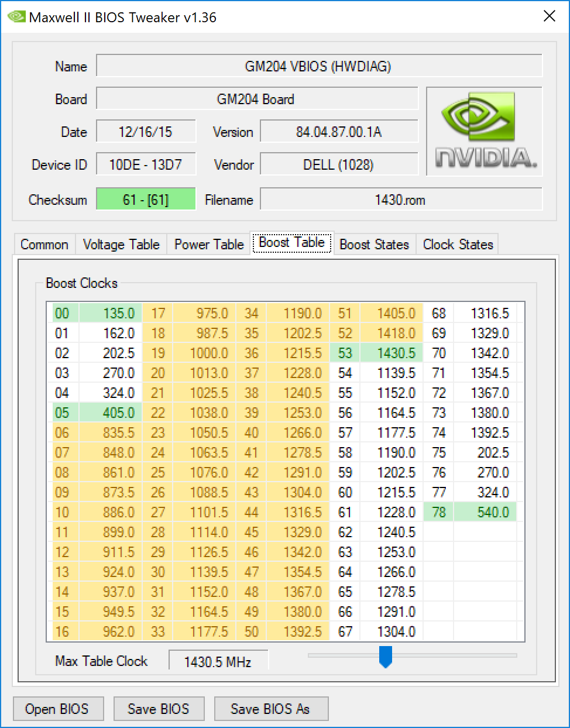Screen dimensions: 570x728
Task: Click the green Checksum field
Action: pos(145,200)
